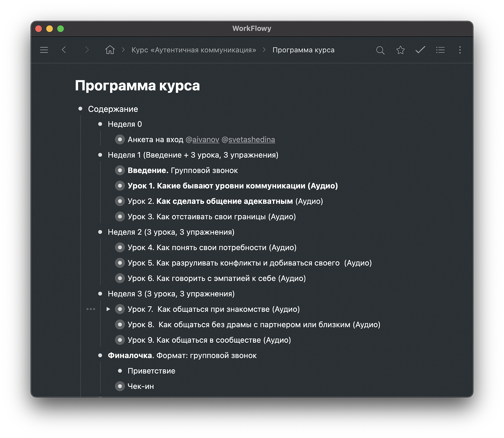Open the list view options icon
The image size is (504, 438).
[x=440, y=50]
